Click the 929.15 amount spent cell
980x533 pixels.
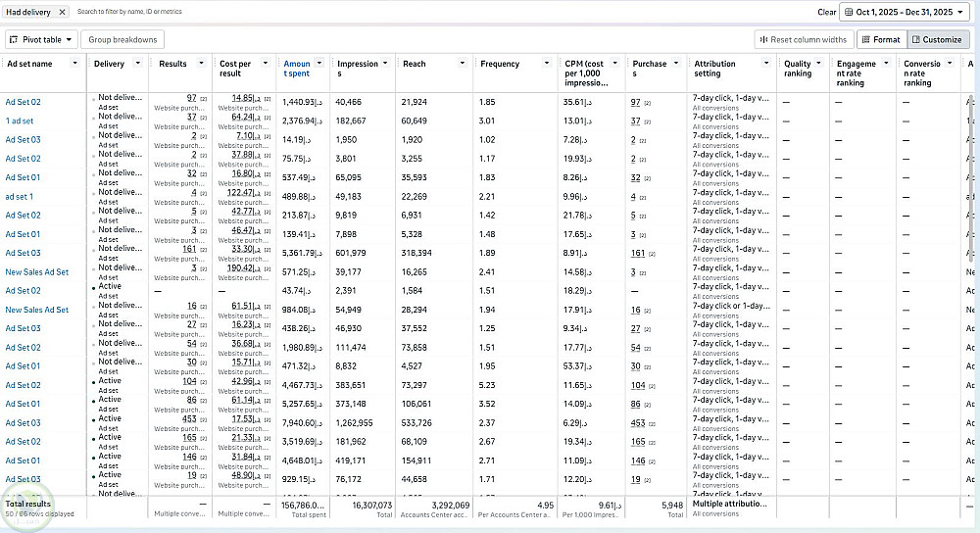298,480
